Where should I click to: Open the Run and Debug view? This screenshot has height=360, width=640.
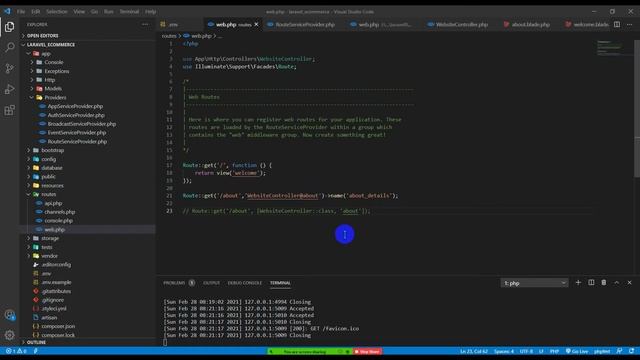click(x=9, y=89)
